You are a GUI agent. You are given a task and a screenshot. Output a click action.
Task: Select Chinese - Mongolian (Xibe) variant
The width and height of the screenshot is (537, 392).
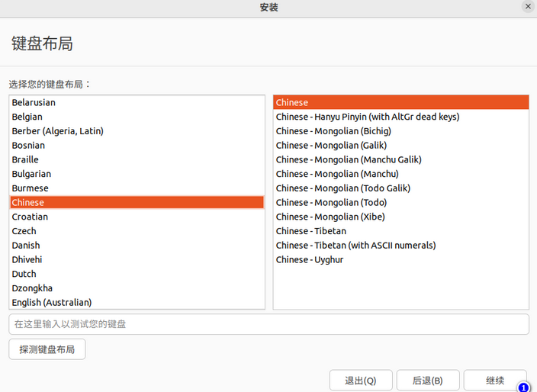330,217
